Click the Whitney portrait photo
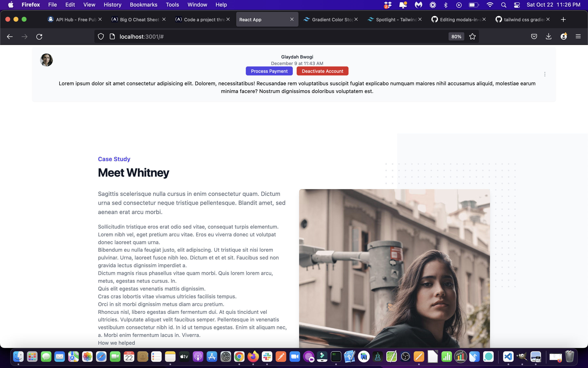Viewport: 588px width, 368px height. pyautogui.click(x=394, y=268)
